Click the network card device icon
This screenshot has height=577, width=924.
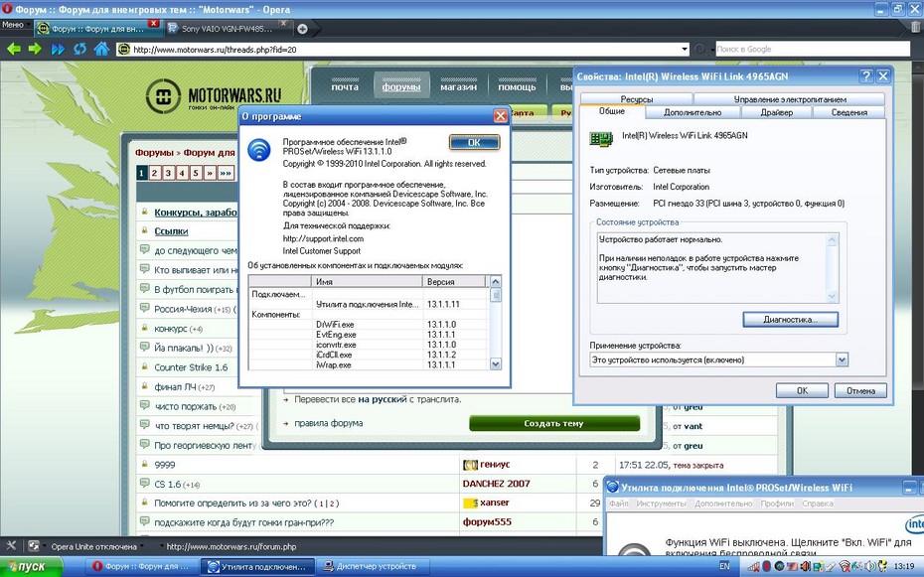point(601,139)
